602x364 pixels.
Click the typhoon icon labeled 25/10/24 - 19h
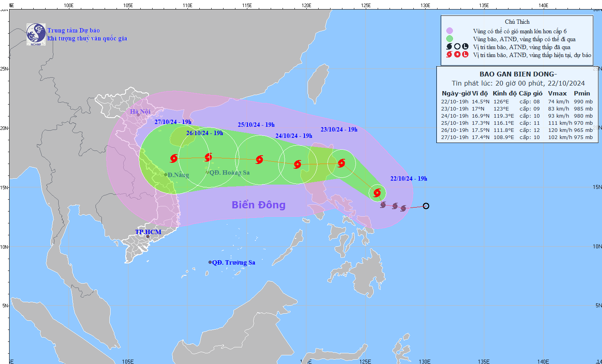(260, 160)
